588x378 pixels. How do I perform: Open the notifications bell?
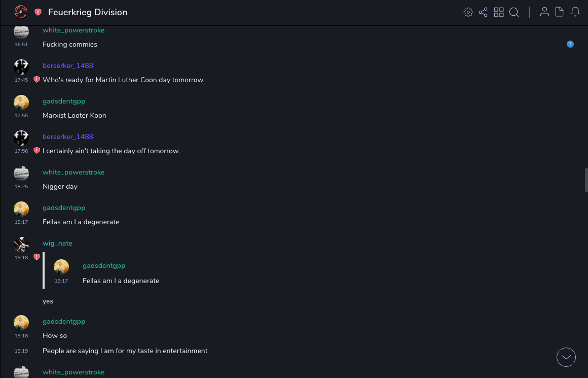click(x=575, y=12)
